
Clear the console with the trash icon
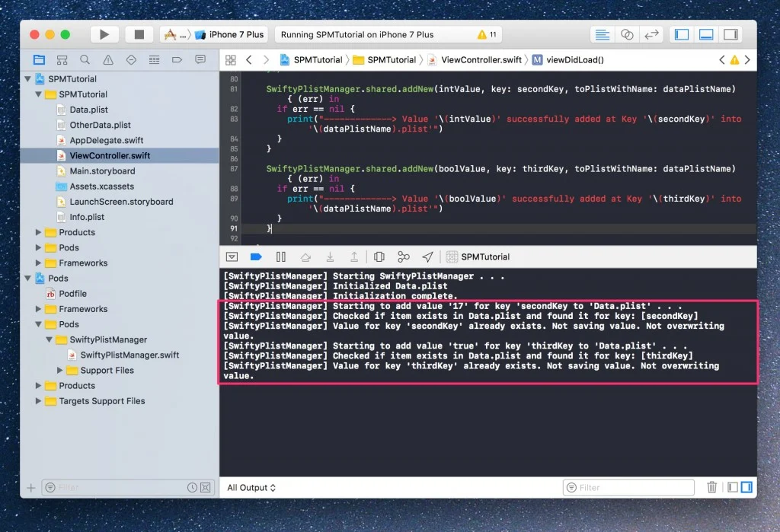(x=712, y=487)
